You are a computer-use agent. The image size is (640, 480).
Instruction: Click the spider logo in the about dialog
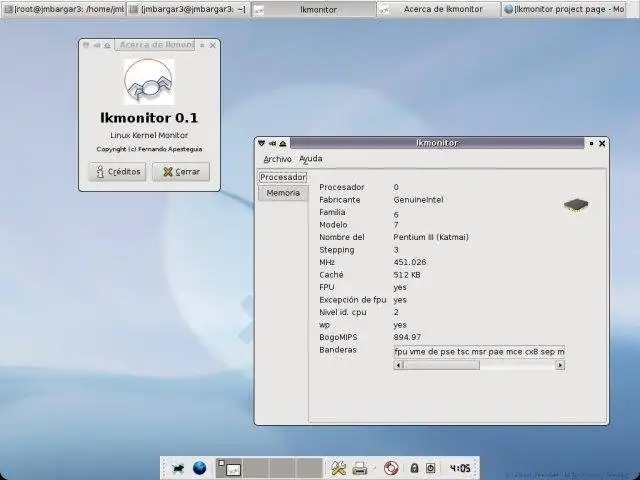coord(149,81)
